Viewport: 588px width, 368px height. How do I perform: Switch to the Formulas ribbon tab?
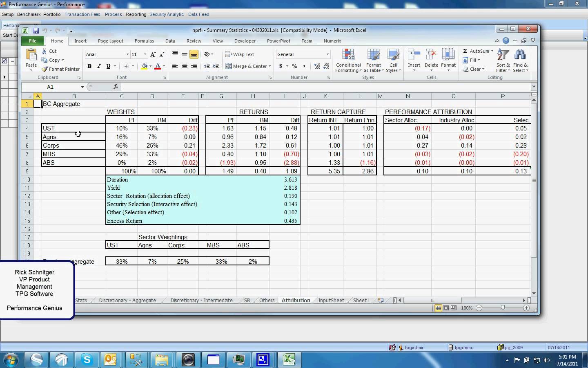[144, 41]
